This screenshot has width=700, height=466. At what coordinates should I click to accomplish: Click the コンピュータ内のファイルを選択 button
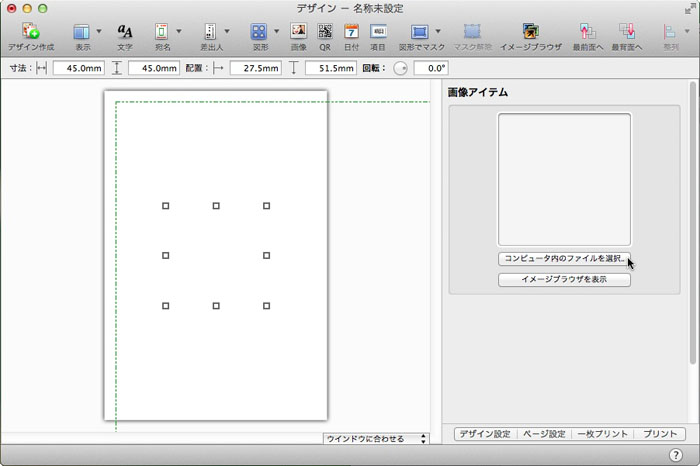coord(565,259)
